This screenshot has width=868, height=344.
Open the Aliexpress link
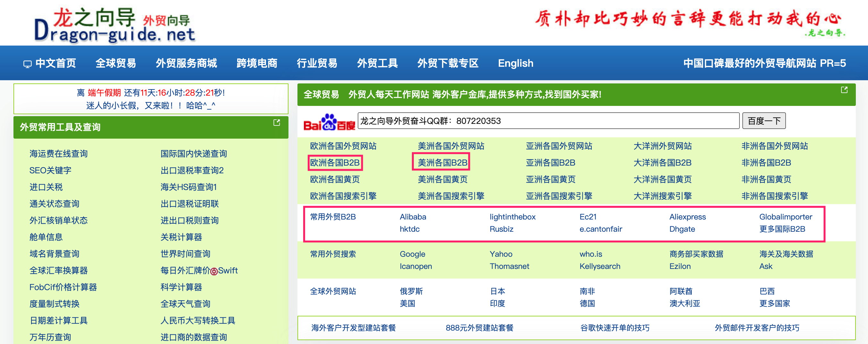688,217
